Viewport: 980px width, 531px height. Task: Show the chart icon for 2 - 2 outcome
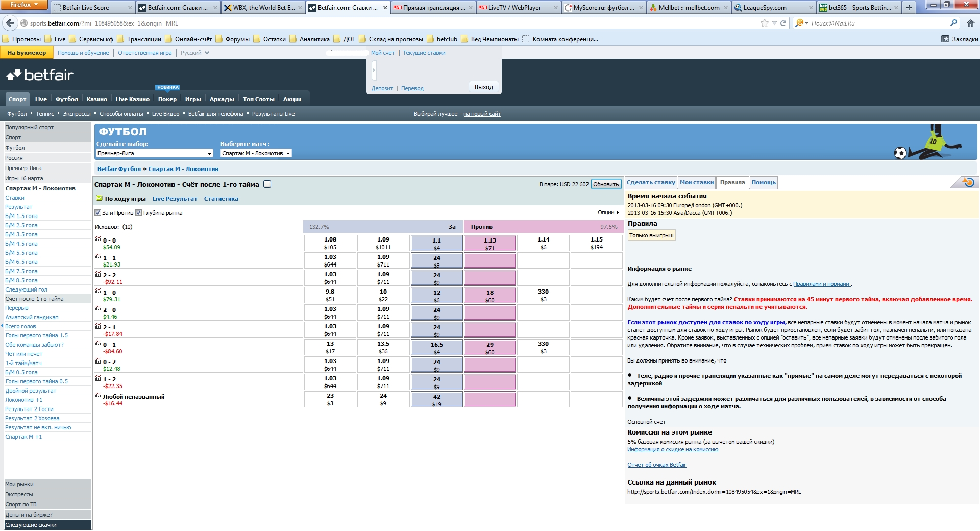97,274
